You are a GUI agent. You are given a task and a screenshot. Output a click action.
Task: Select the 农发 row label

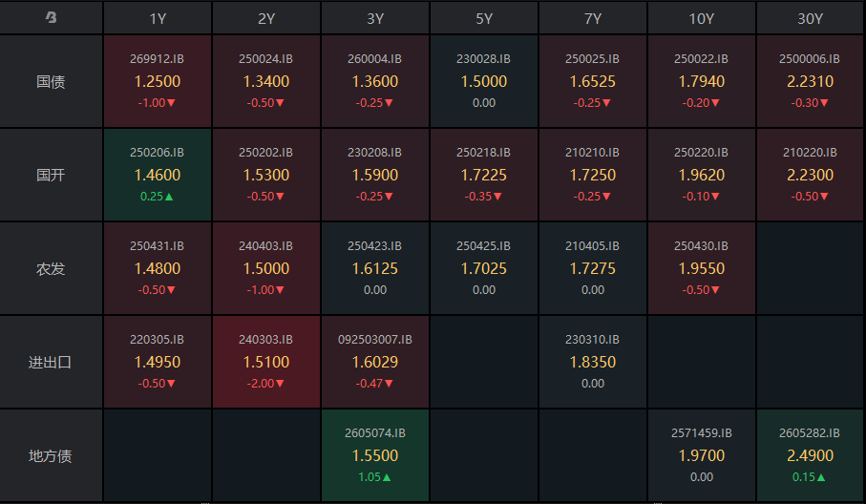(x=52, y=268)
